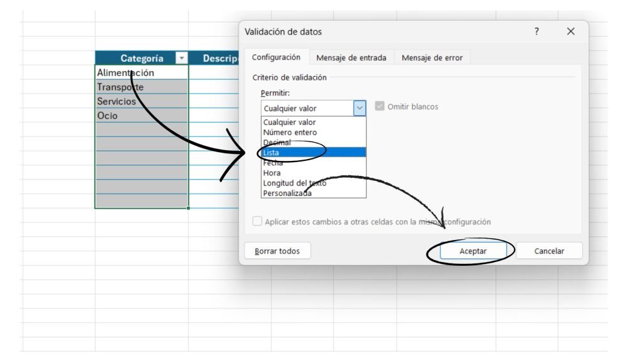644x362 pixels.
Task: Expand the Permitir combo box arrow
Action: [x=360, y=108]
